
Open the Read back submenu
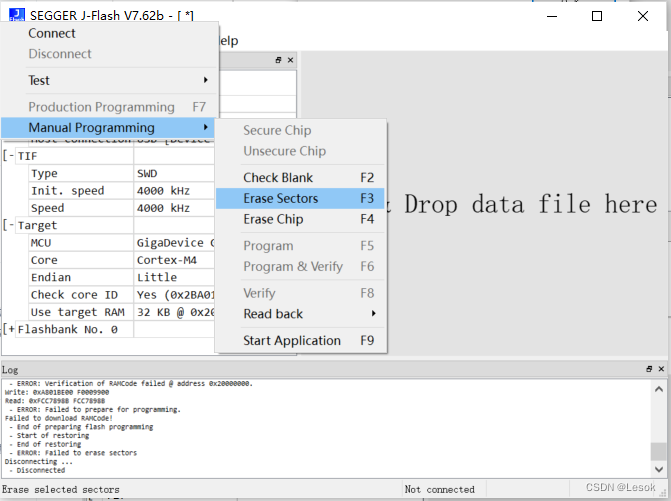click(301, 314)
